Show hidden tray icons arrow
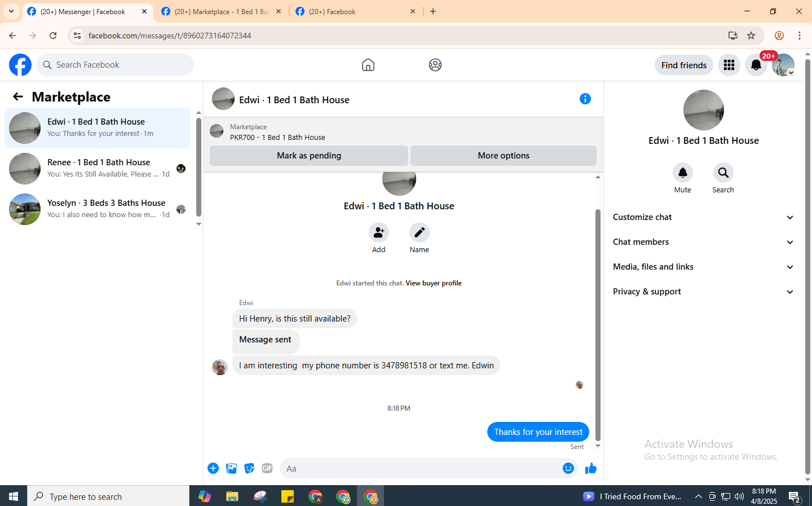812x506 pixels. pos(698,496)
